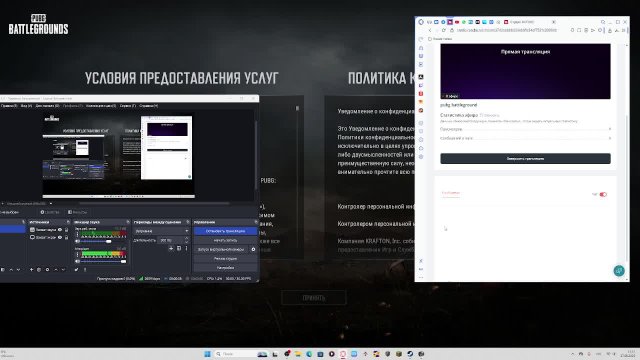Add a scene transition with plus icon
Image resolution: width=640 pixels, height=360 pixels.
(171, 248)
